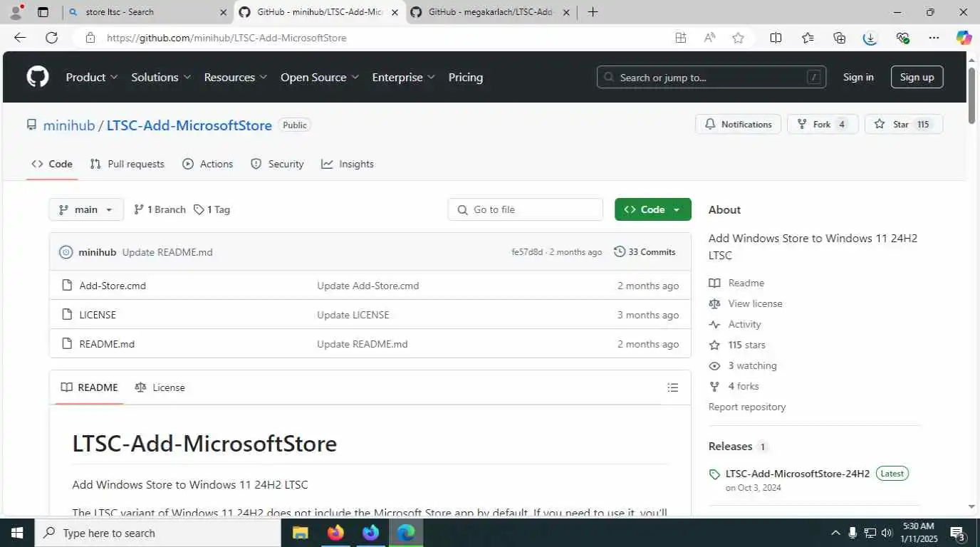Switch to the Actions tab
Screen dimensions: 980x547
(208, 164)
